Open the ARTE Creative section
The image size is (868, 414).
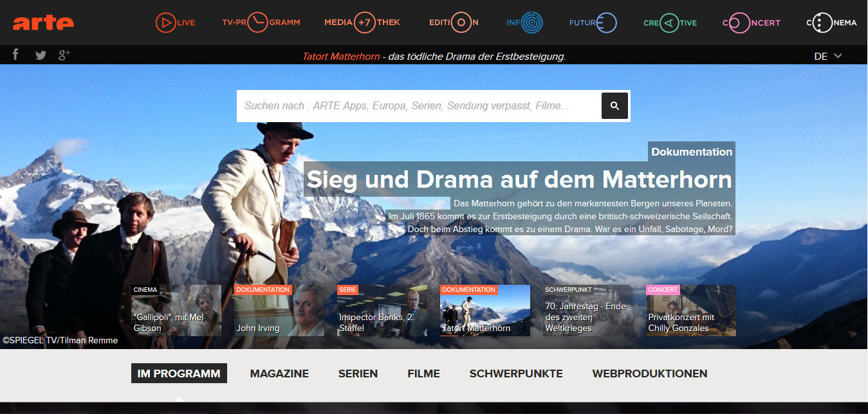coord(670,22)
